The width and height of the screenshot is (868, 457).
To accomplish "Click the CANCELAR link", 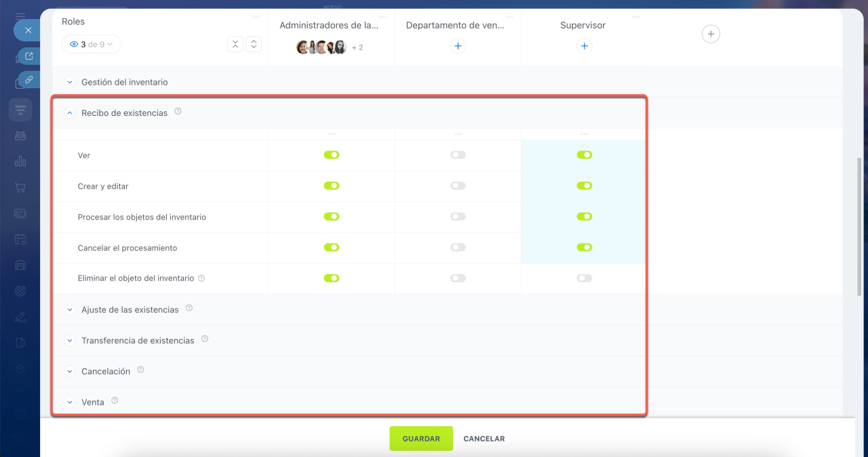I will point(484,439).
